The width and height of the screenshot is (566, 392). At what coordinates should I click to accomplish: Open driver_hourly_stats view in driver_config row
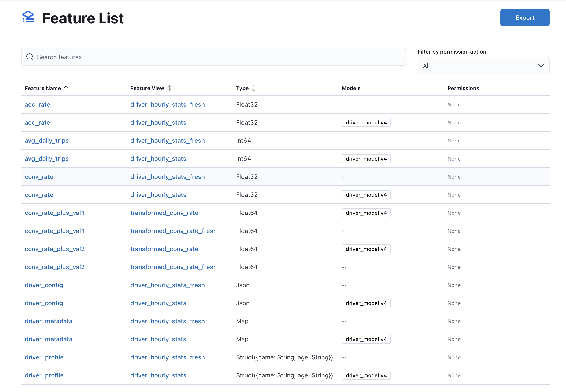click(x=158, y=303)
